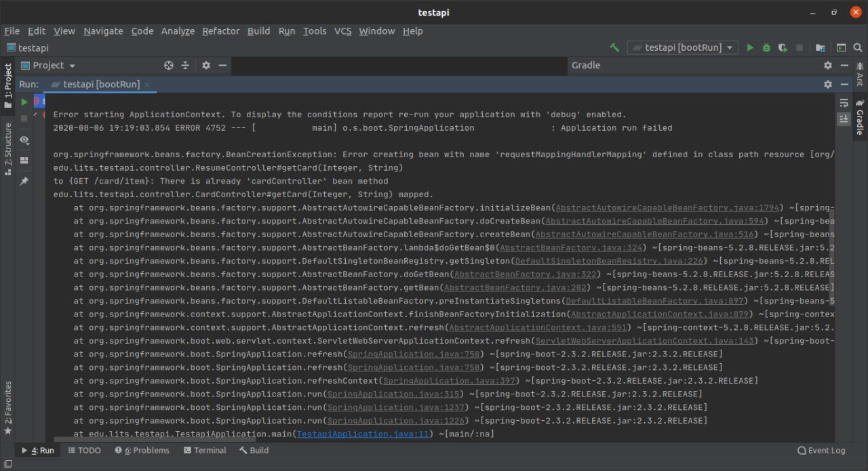Open the Tools menu
The width and height of the screenshot is (868, 471).
(x=315, y=31)
